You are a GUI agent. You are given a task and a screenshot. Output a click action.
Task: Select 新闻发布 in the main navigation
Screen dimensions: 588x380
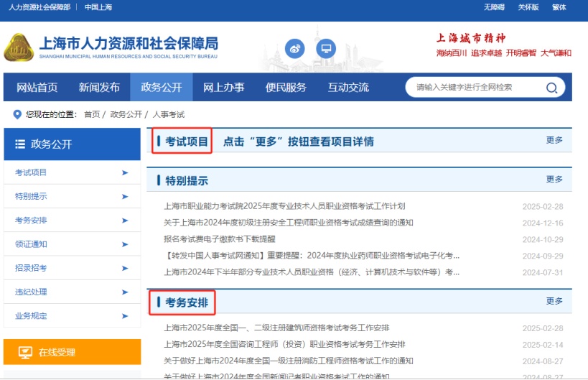coord(99,88)
